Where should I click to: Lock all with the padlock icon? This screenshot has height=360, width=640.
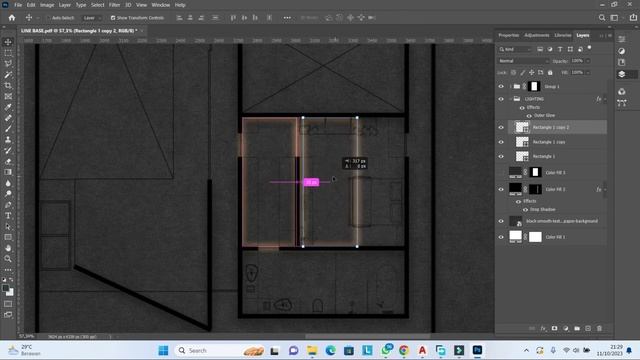click(550, 73)
